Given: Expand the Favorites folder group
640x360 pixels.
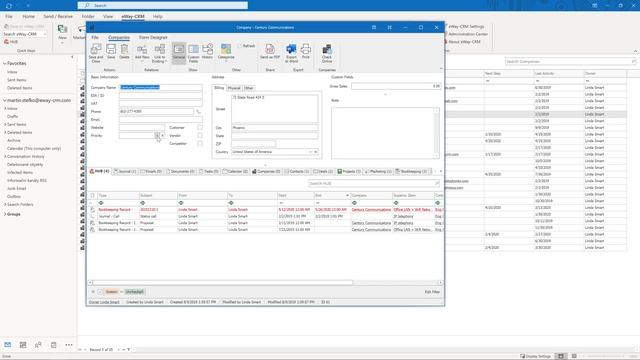Looking at the screenshot, I should (x=5, y=64).
